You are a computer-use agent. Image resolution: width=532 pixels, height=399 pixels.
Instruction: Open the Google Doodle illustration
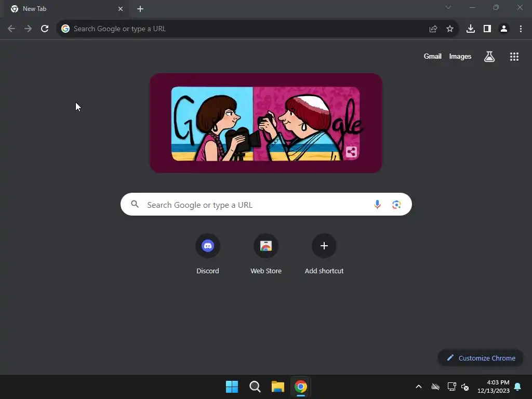[266, 123]
